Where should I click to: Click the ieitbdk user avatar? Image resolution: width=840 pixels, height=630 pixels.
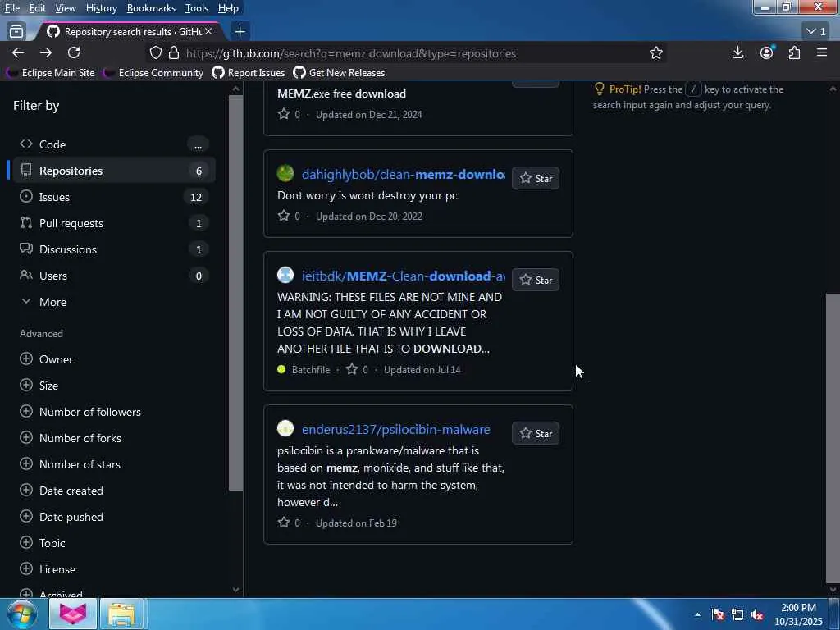tap(285, 275)
